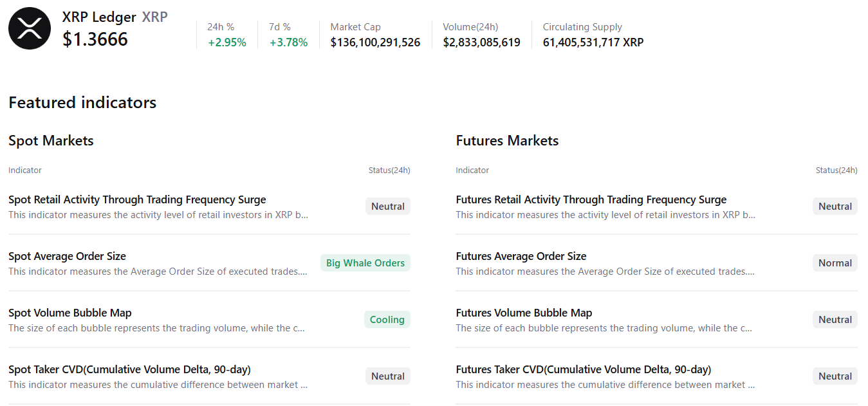868x406 pixels.
Task: Click the Big Whale Orders status badge
Action: (x=365, y=263)
